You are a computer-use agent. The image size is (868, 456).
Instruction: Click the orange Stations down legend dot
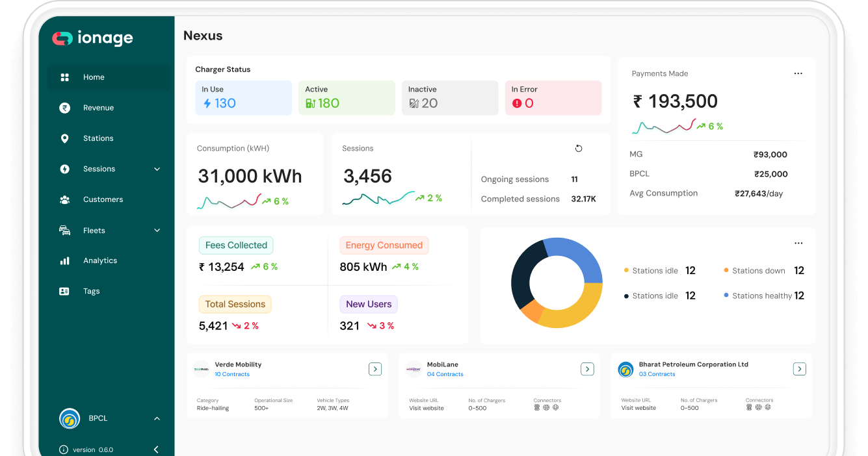[726, 271]
